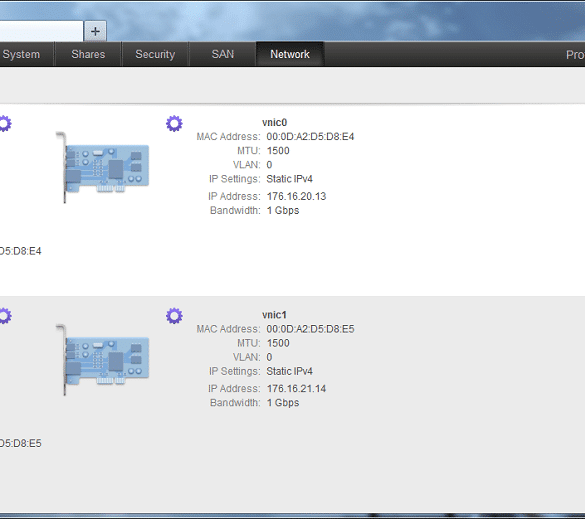
Task: Click vnic0 bandwidth 1 Gbps
Action: tap(283, 210)
